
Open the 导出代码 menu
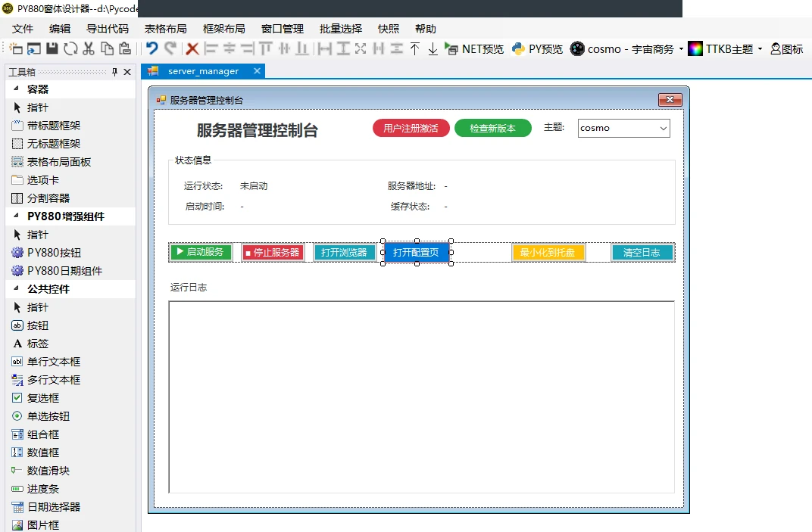coord(108,29)
